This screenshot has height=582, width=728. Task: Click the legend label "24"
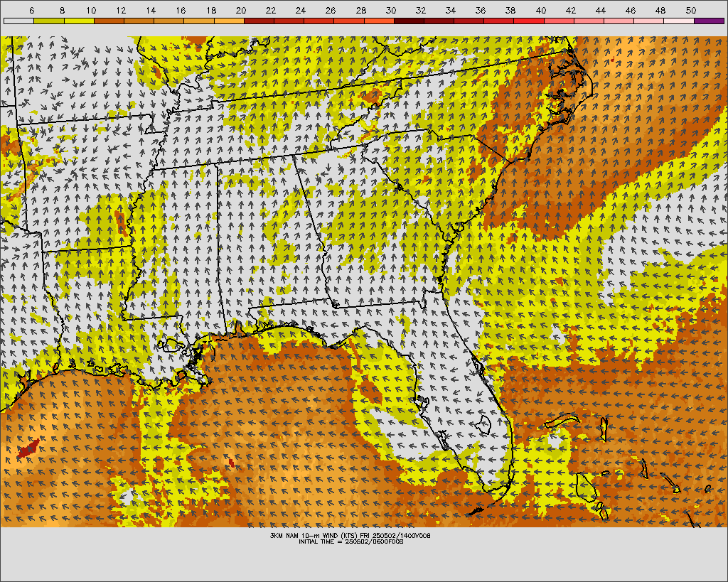pyautogui.click(x=301, y=10)
